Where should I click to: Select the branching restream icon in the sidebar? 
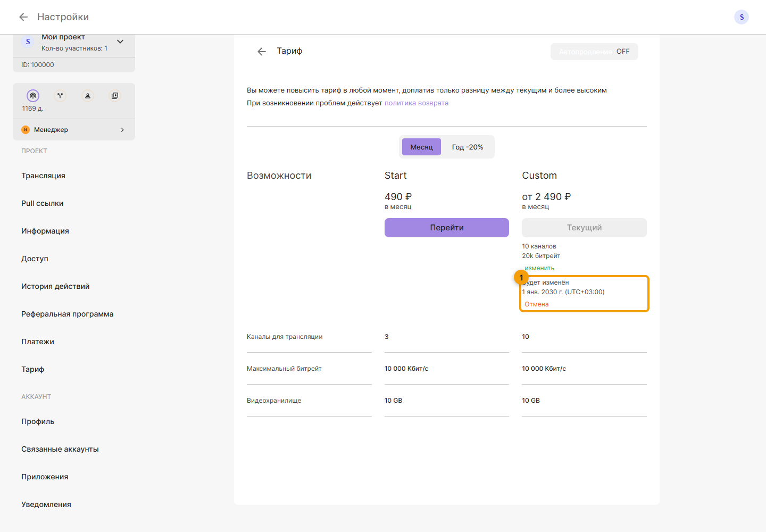click(60, 96)
